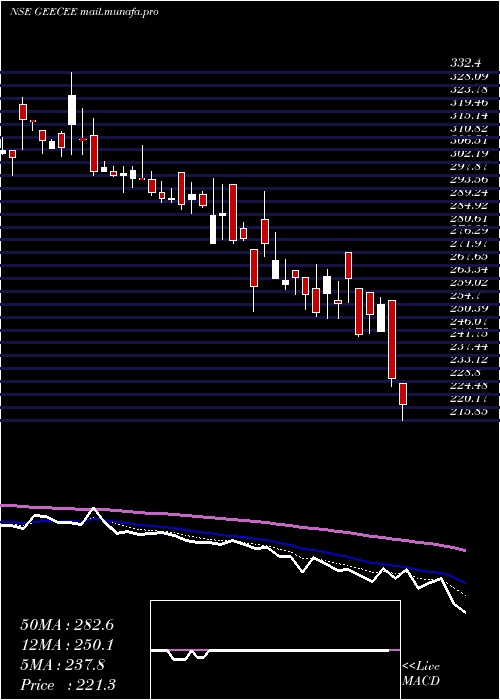Click the last red candlestick near 220.17
This screenshot has width=500, height=700.
coord(403,394)
